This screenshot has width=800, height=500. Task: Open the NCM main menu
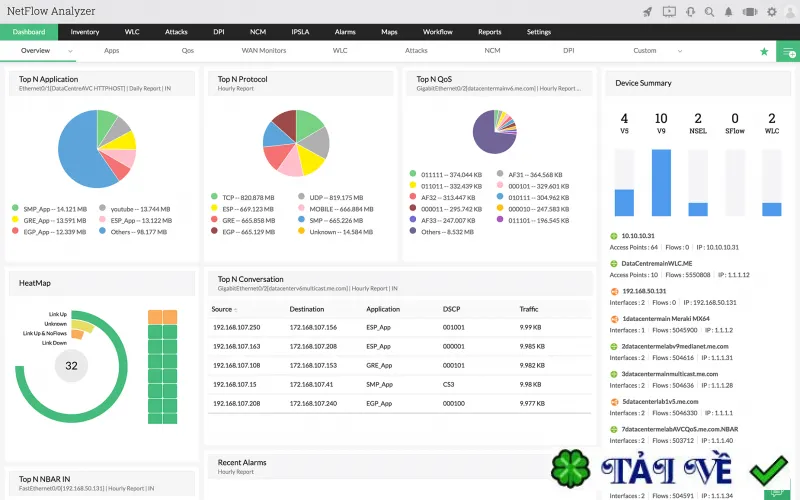pos(258,32)
